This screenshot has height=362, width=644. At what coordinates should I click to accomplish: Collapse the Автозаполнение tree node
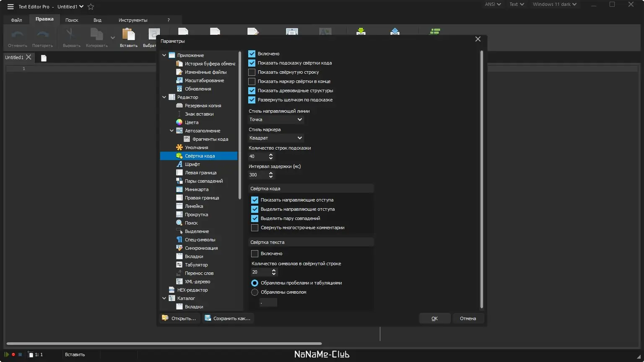tap(172, 131)
